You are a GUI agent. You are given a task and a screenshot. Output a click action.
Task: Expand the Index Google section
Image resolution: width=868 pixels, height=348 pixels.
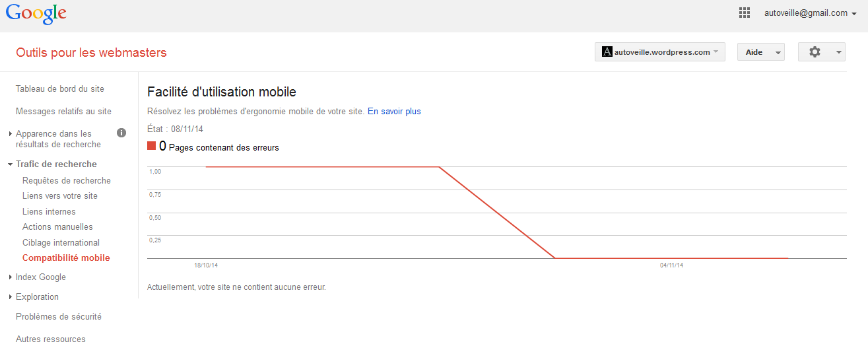tap(40, 277)
